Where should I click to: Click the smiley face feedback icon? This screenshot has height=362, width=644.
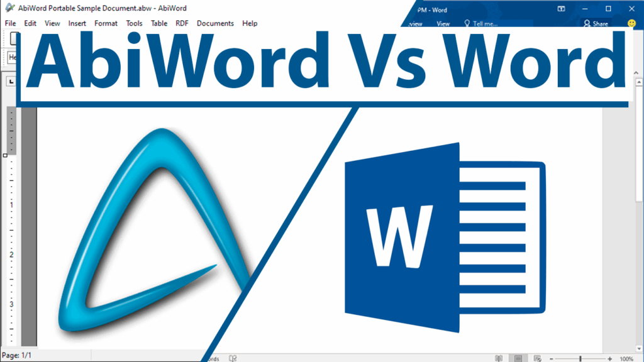click(631, 23)
